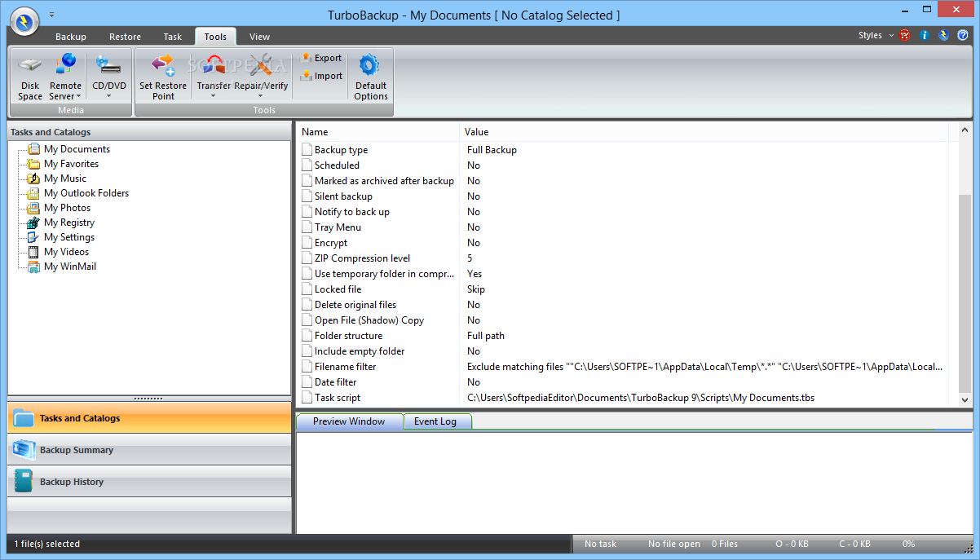The image size is (980, 560).
Task: Open the TurboBackup application orb button
Action: point(23,20)
